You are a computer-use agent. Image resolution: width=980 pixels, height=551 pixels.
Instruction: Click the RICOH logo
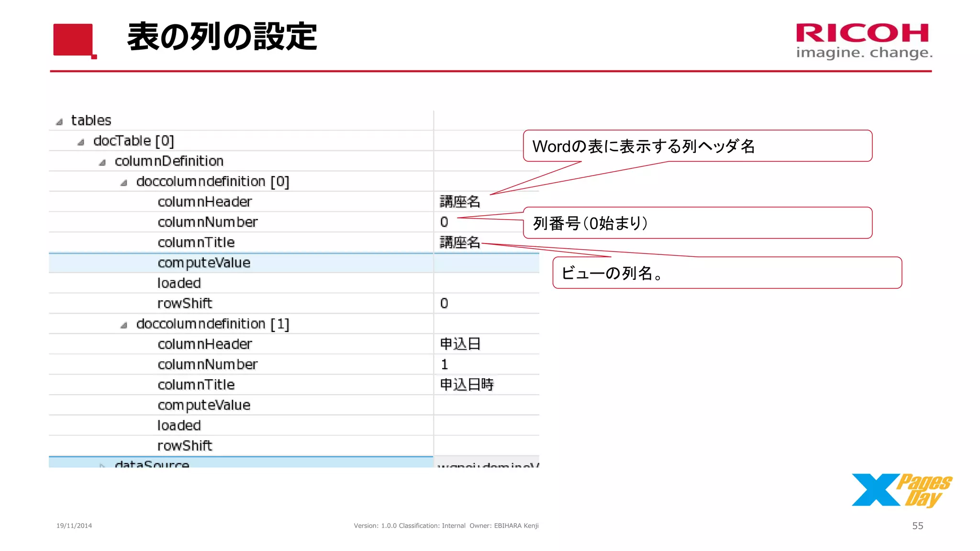click(x=864, y=41)
